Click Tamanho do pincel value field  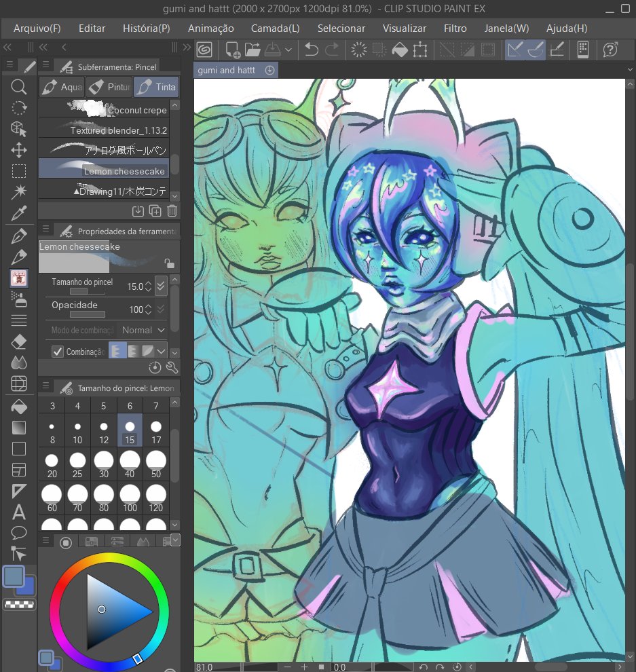135,286
